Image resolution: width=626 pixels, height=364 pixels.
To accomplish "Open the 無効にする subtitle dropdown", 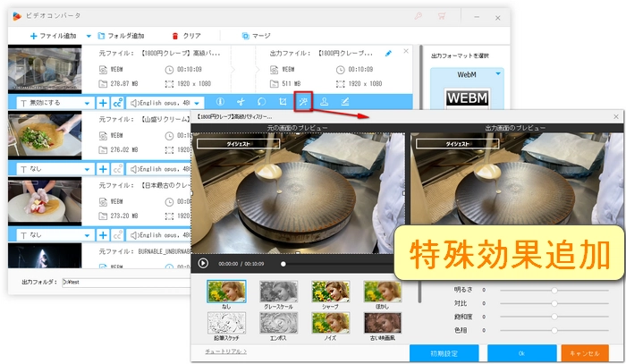I will tap(55, 103).
